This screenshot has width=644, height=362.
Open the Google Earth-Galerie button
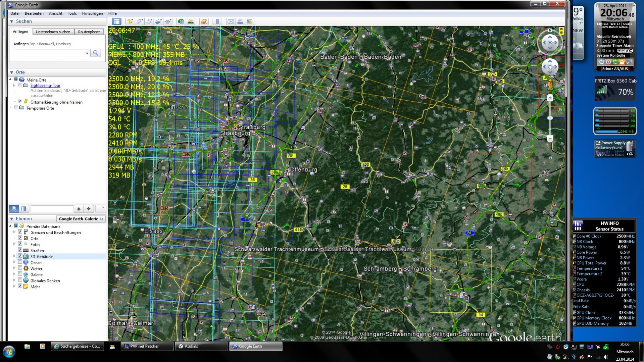81,219
